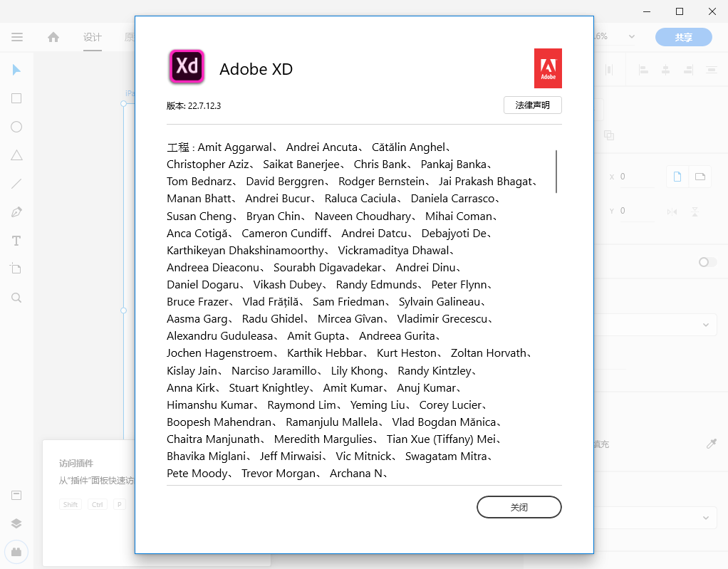Open the Plugins panel icon

(16, 553)
